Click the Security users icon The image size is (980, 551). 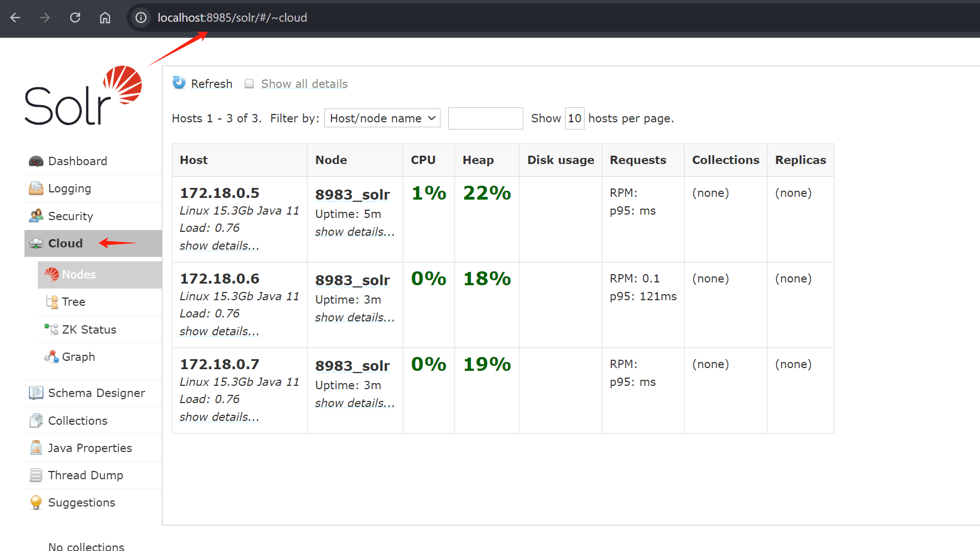[36, 216]
